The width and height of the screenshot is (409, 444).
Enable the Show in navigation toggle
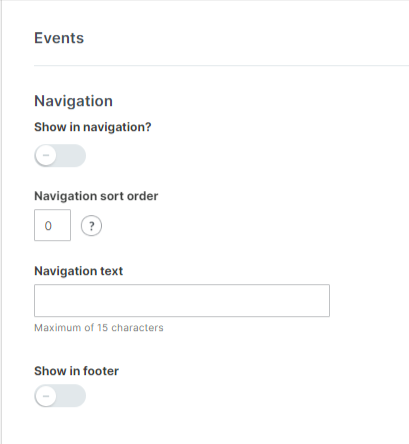click(x=60, y=156)
